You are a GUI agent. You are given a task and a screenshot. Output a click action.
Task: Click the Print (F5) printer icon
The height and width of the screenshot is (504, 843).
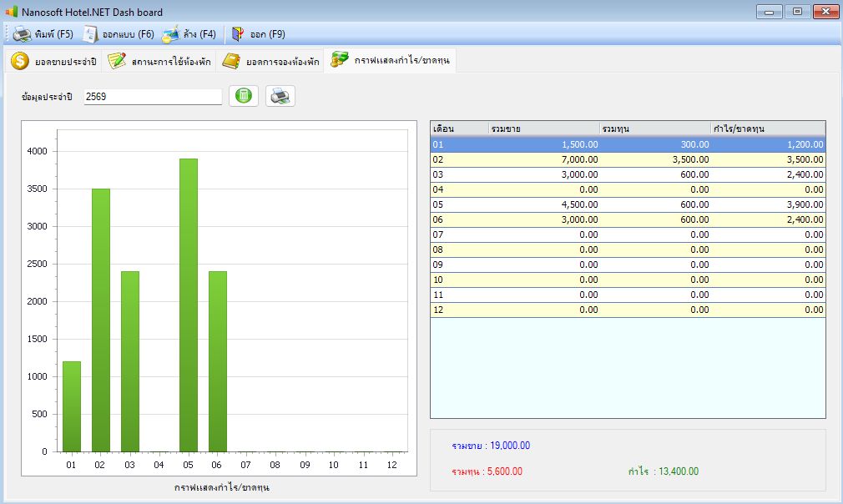click(22, 34)
